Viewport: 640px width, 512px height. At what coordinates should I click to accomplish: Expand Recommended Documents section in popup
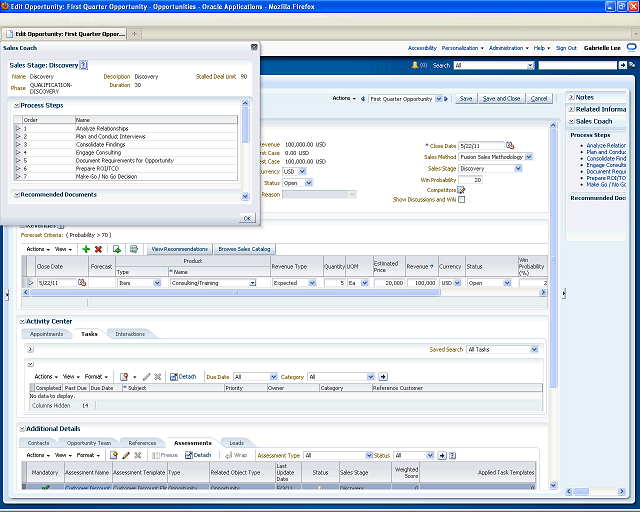tap(17, 195)
